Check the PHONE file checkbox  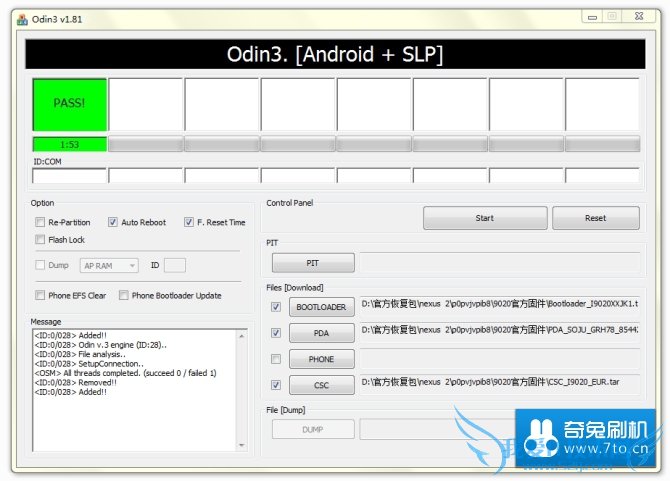tap(276, 359)
